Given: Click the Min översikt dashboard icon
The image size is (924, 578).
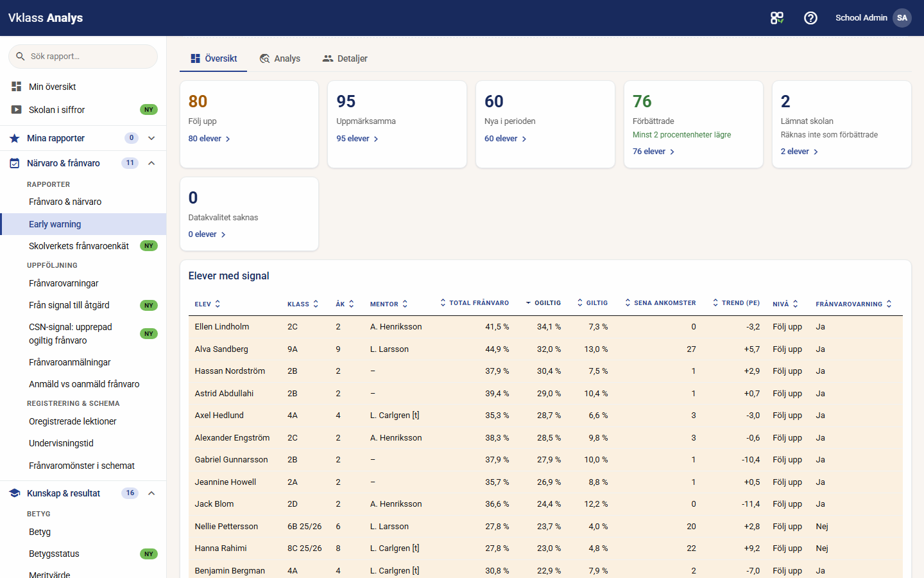Looking at the screenshot, I should coord(17,86).
